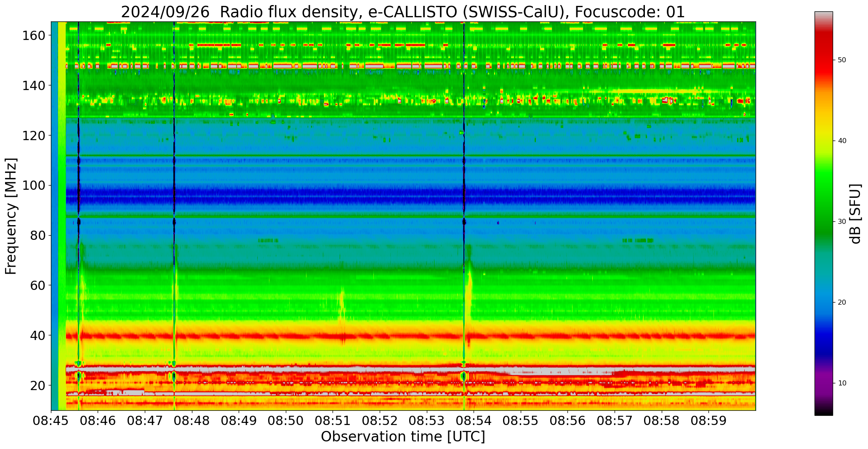This screenshot has height=449, width=868.
Task: Click the radio burst streak near 08:54
Action: (469, 290)
